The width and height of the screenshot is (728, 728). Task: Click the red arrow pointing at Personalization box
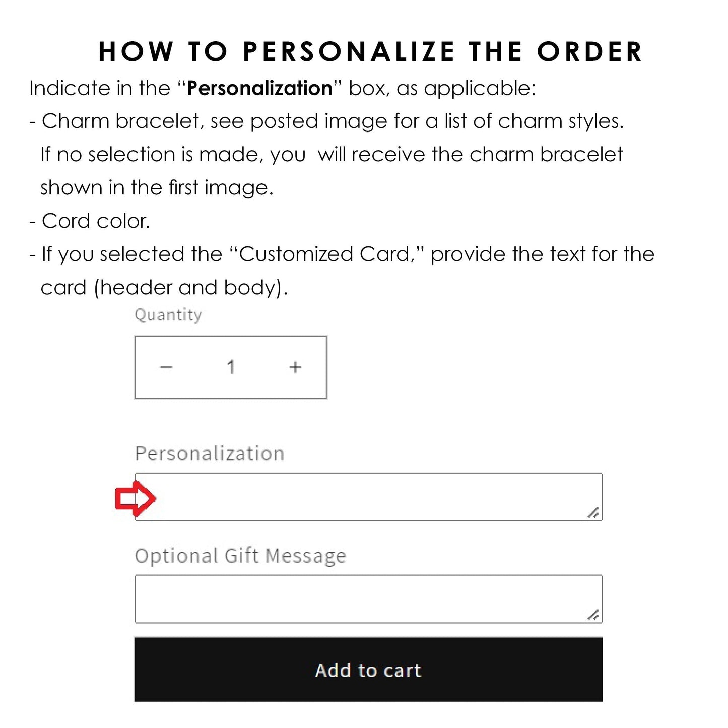(135, 498)
